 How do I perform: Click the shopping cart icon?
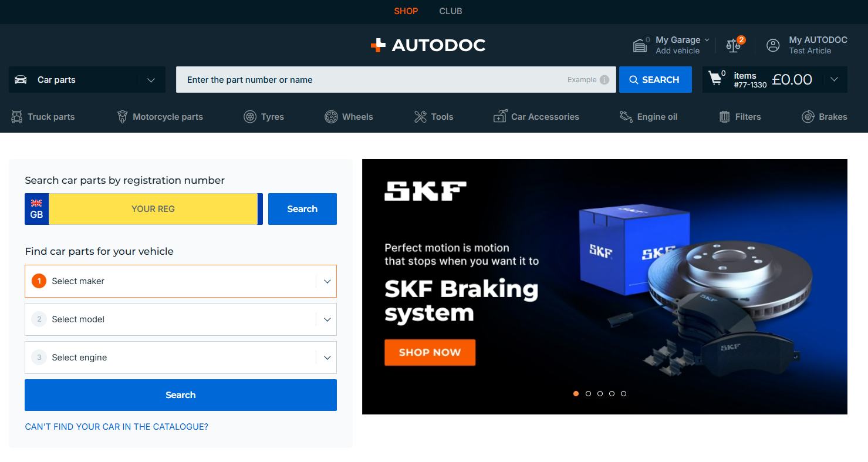[715, 78]
